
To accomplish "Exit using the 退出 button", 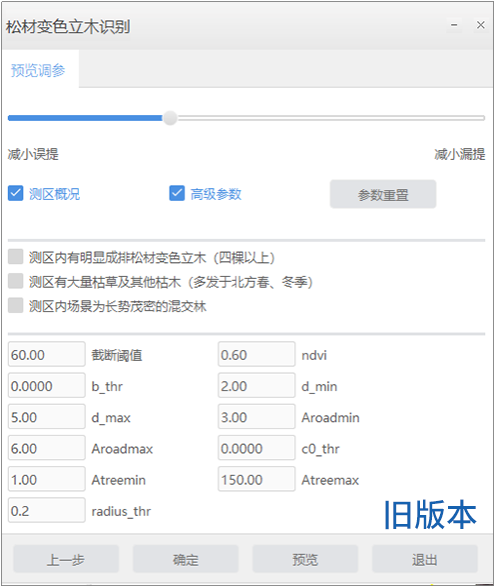I will [425, 559].
